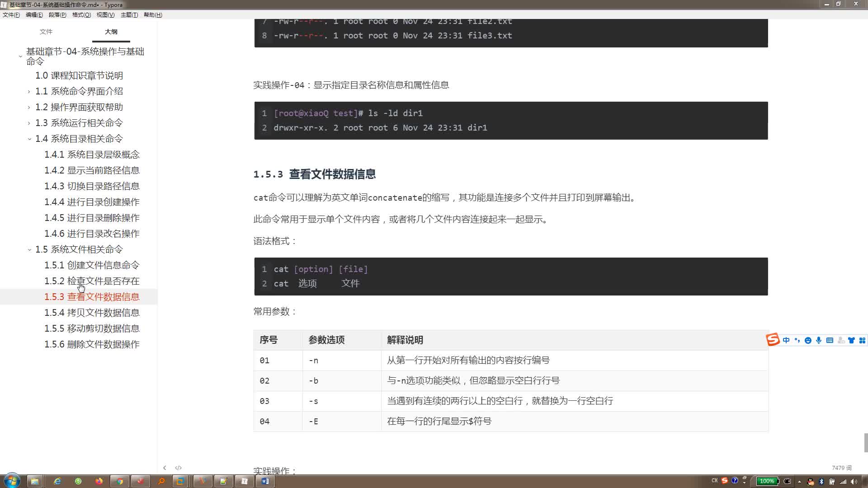Click the Sogou voice input microphone icon

click(819, 340)
